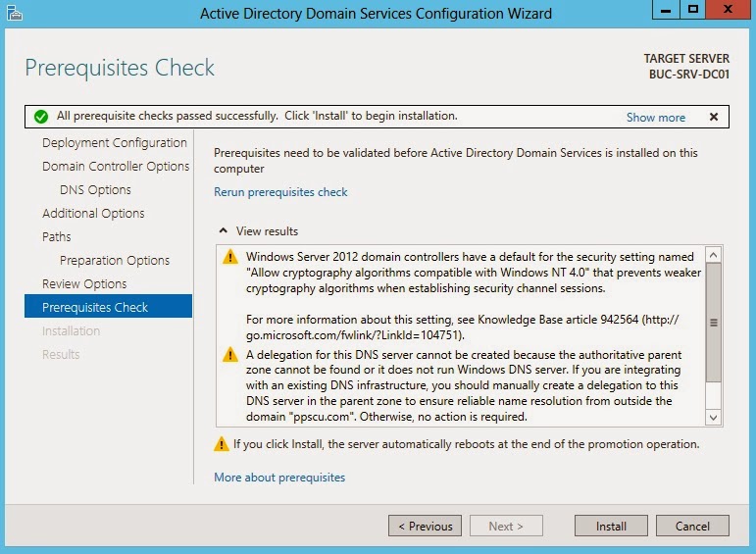Open the Paths step

click(57, 236)
